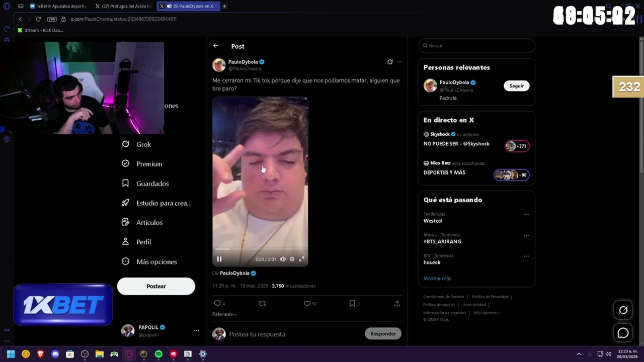The height and width of the screenshot is (362, 644).
Task: Open the #BTS_ARIRANG trending topic
Action: point(442,241)
